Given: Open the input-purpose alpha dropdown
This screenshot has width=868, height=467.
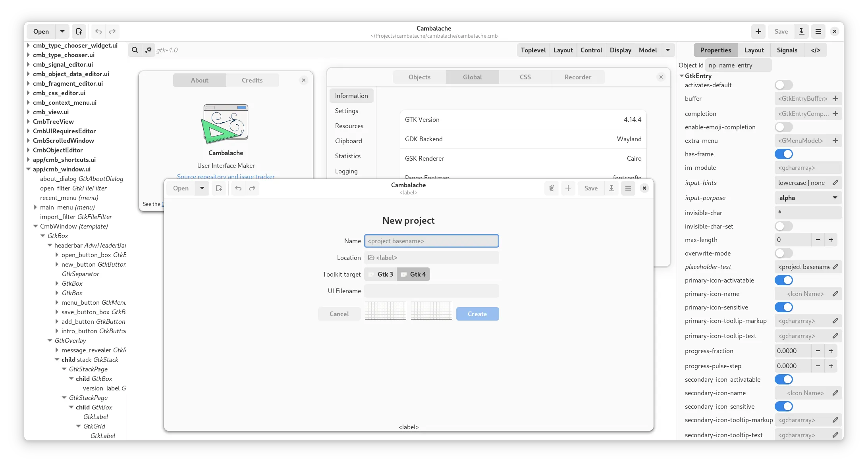Looking at the screenshot, I should point(808,198).
